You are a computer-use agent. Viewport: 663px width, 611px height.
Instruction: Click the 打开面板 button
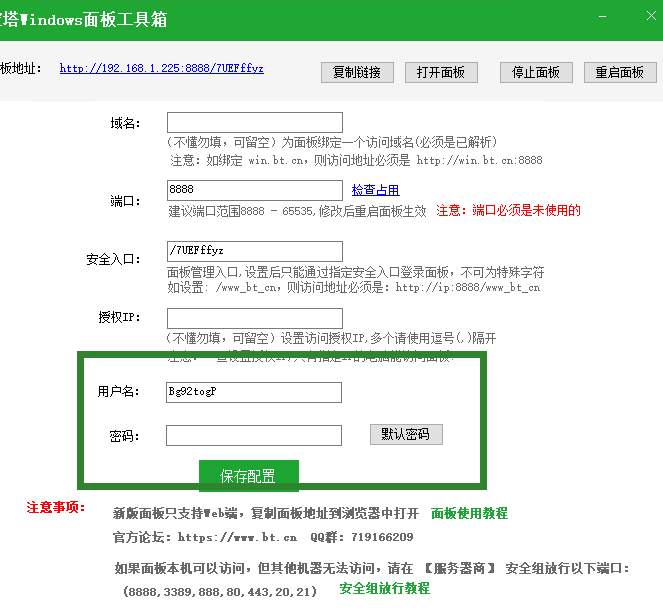coord(441,72)
